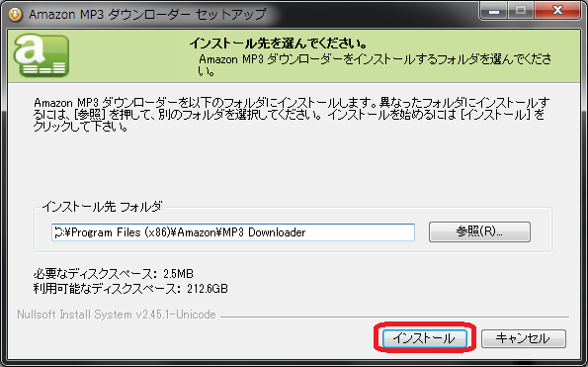The image size is (588, 367).
Task: Click the install folder path field
Action: (233, 232)
